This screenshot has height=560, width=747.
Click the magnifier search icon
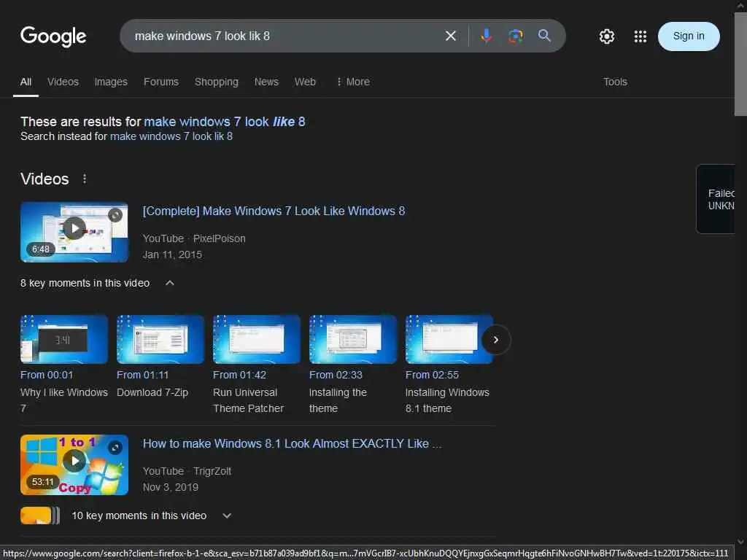pyautogui.click(x=544, y=36)
